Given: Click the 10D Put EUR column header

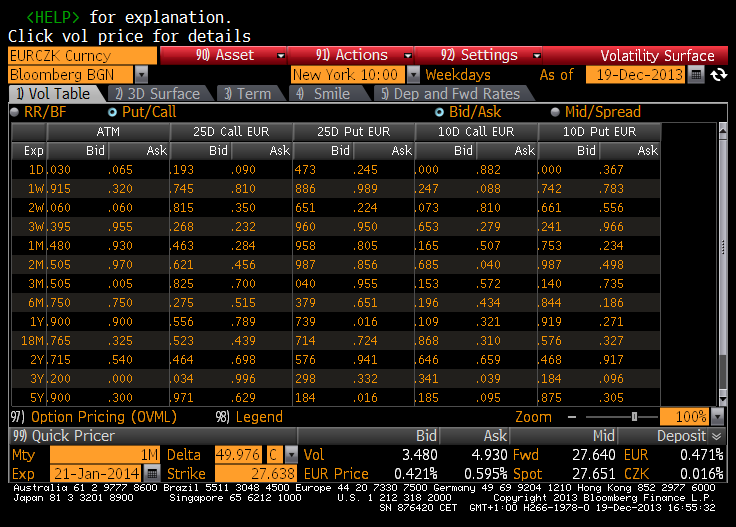Looking at the screenshot, I should (x=599, y=132).
